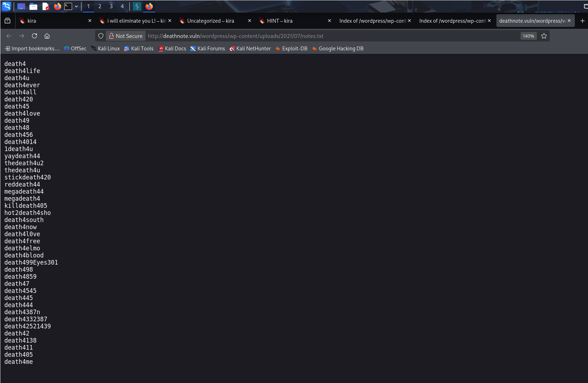Close the first "kira" tab
Image resolution: width=588 pixels, height=383 pixels.
pyautogui.click(x=90, y=21)
